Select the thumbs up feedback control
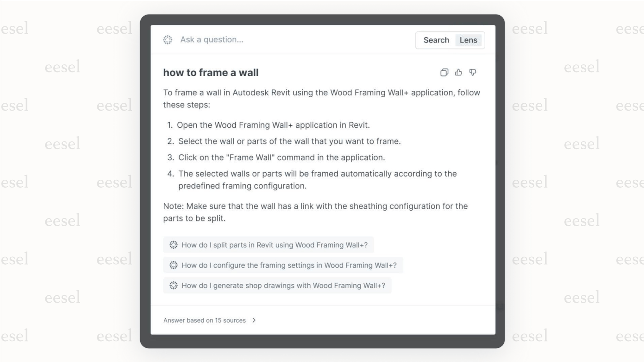 458,72
